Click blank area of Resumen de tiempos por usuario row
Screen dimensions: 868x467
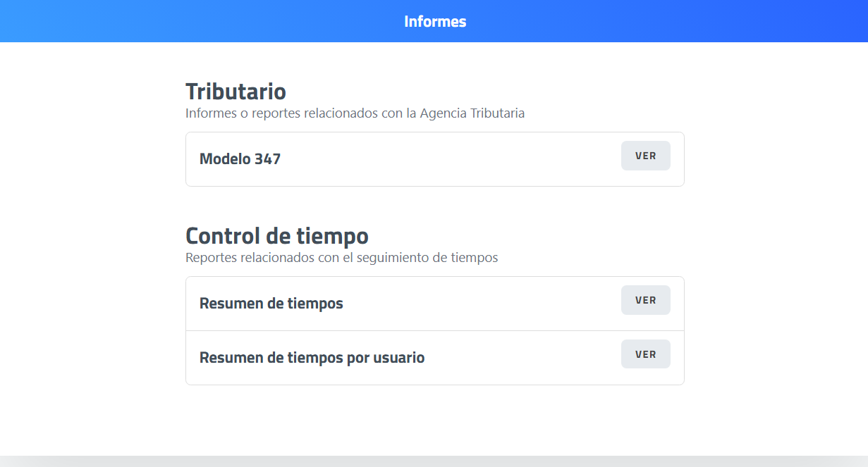tap(522, 358)
